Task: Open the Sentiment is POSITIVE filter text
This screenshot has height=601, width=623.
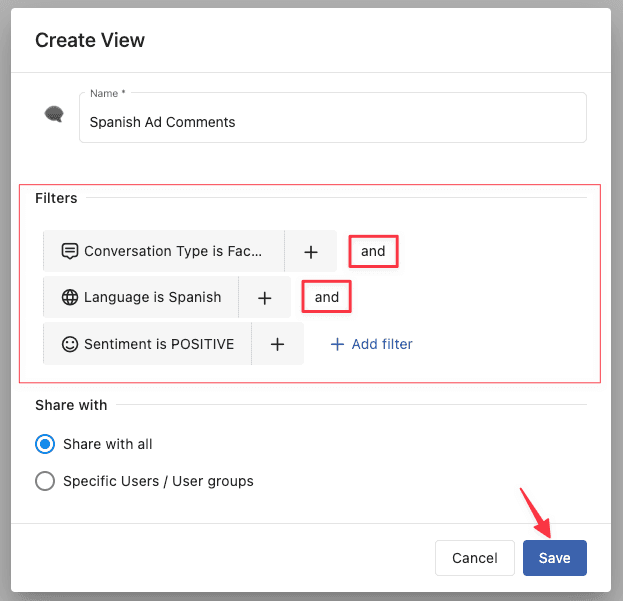Action: coord(158,344)
